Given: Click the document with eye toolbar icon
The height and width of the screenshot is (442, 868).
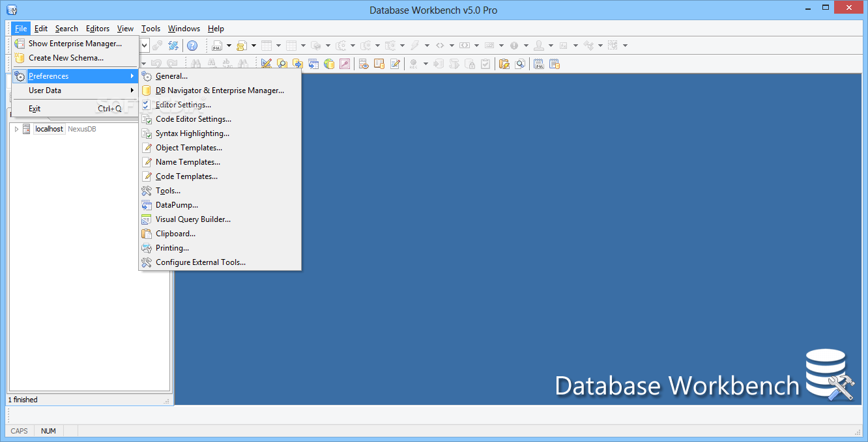Looking at the screenshot, I should click(x=364, y=64).
